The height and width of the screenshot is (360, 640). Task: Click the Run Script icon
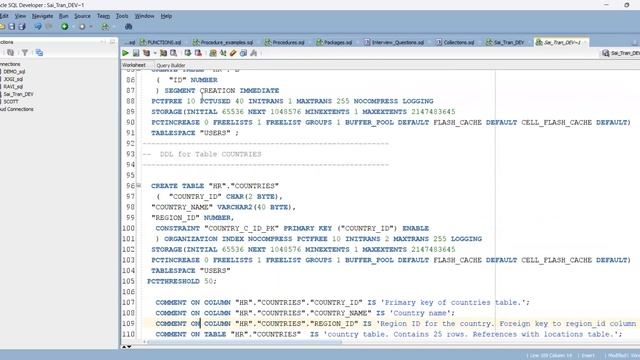pos(136,53)
